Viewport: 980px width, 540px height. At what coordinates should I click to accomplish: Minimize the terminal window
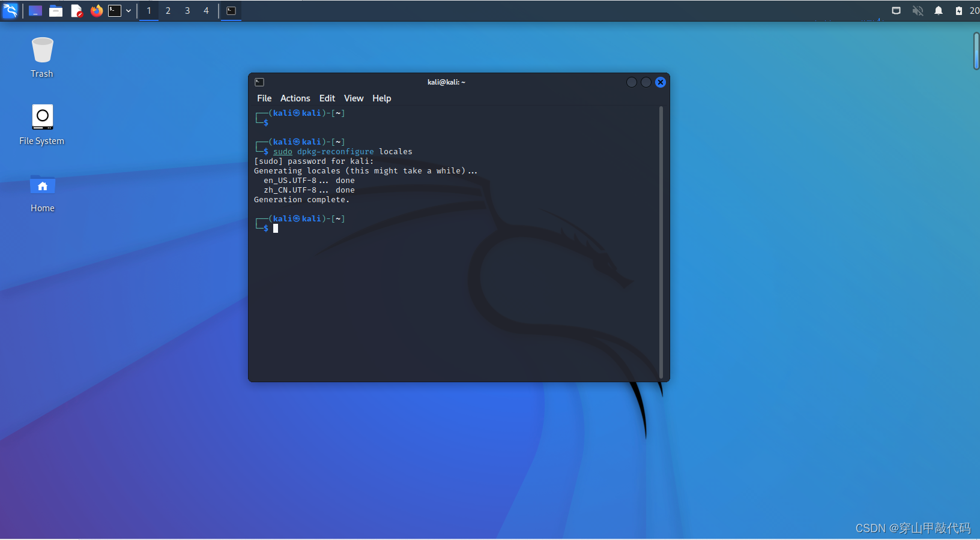coord(632,82)
